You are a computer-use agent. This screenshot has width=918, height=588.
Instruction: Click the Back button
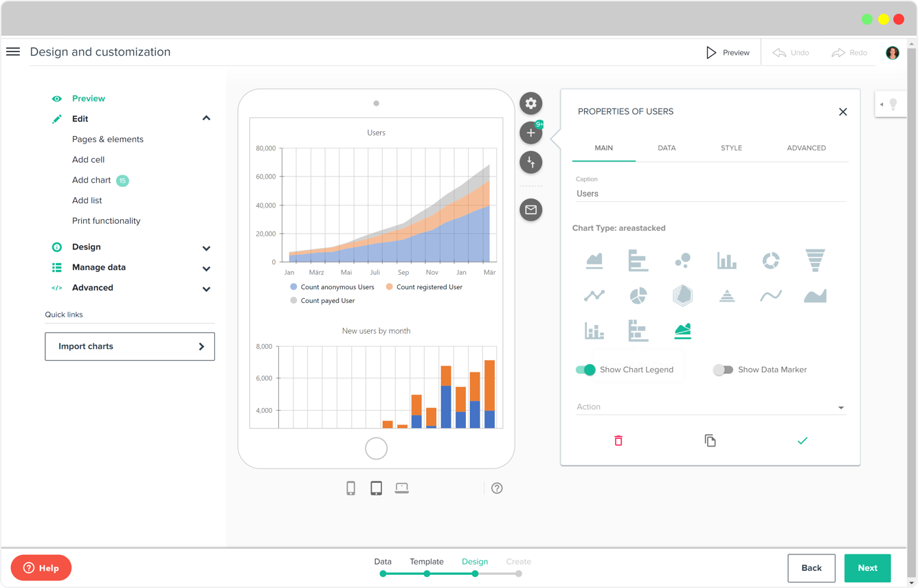[x=811, y=568]
